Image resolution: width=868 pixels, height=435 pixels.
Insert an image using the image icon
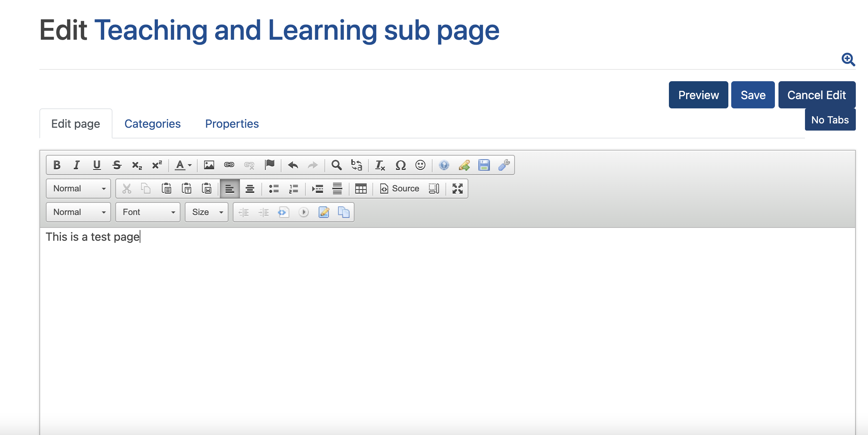(x=209, y=165)
